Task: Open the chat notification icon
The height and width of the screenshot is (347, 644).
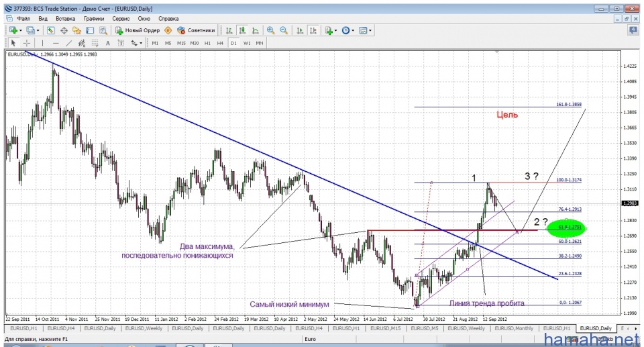Action: coord(633,30)
